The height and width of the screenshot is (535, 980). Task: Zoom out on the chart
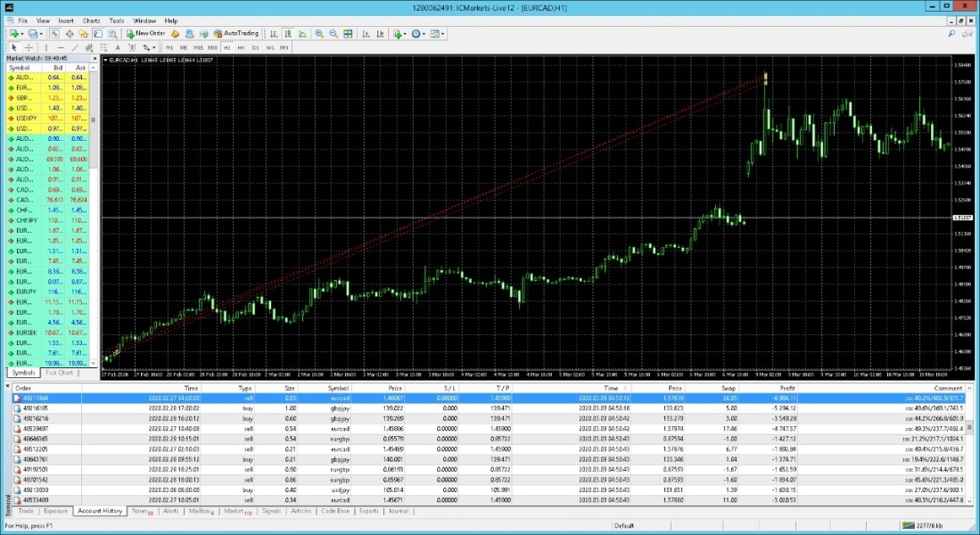(x=334, y=34)
